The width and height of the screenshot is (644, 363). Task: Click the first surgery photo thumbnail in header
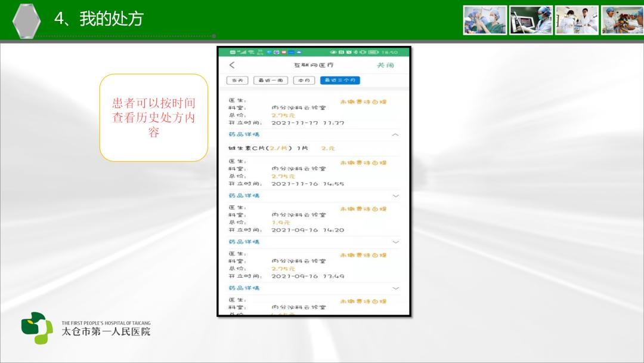[x=485, y=20]
